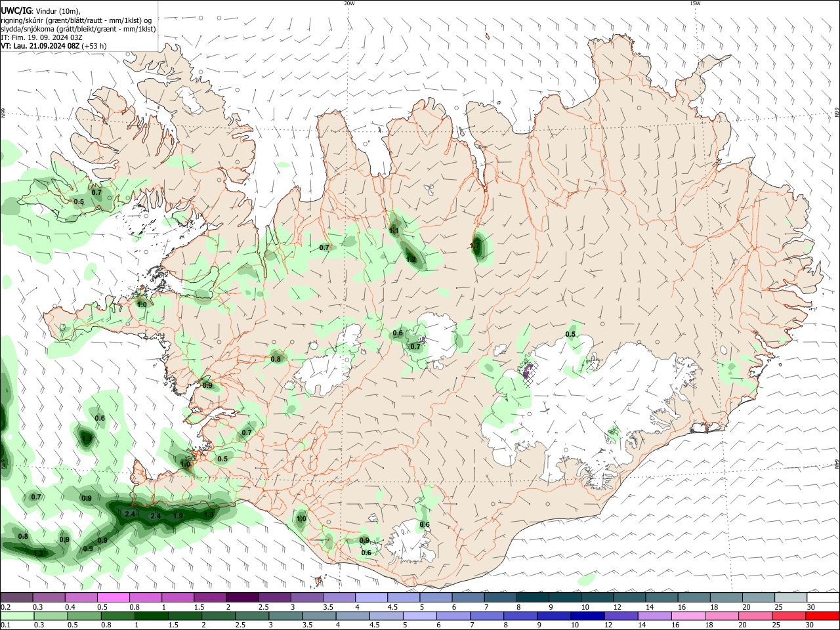Viewport: 840px width, 630px height.
Task: Select the 'VT: Lau. 21.09.2024 08Z (+53 h)' line
Action: pyautogui.click(x=53, y=46)
